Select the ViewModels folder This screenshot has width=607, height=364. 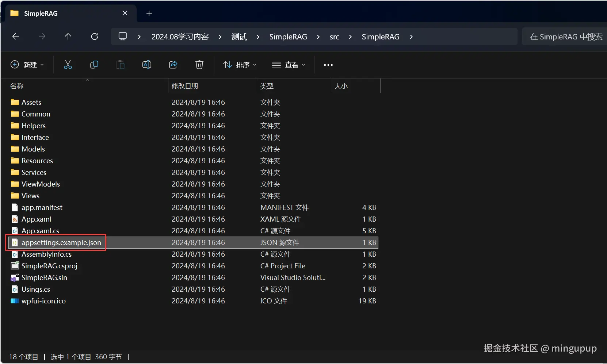tap(41, 184)
